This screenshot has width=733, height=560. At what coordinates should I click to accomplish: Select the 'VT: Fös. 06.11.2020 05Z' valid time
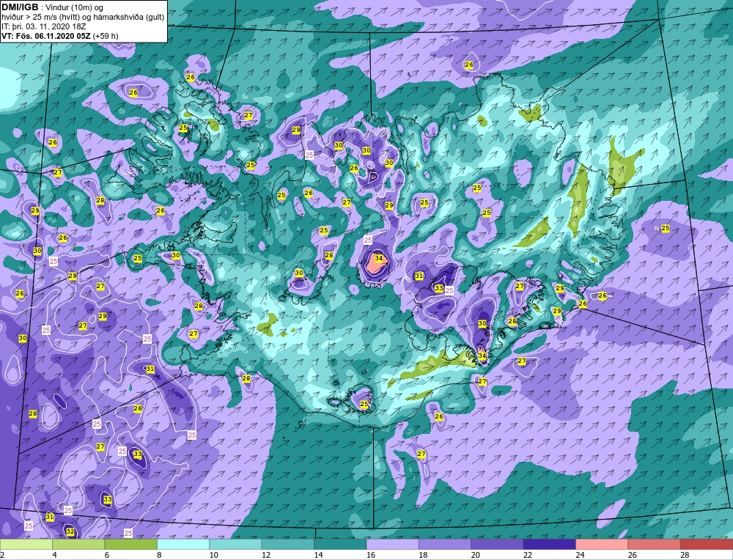(x=46, y=36)
